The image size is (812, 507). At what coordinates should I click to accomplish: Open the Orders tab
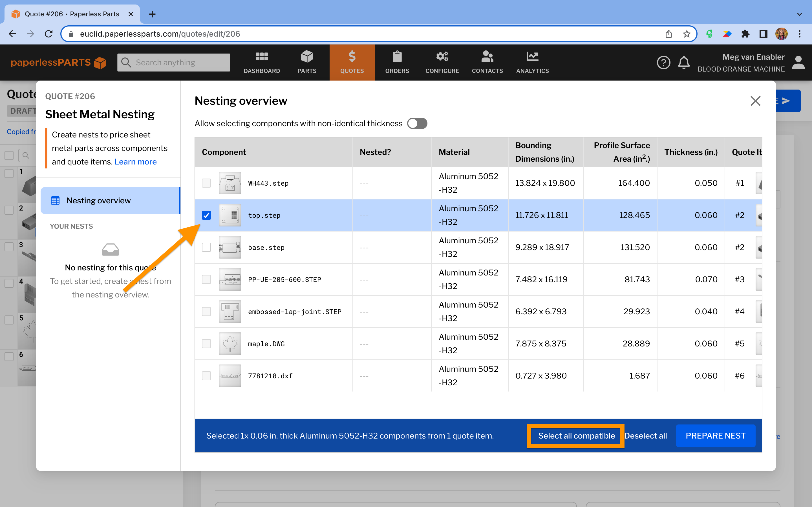pos(397,63)
